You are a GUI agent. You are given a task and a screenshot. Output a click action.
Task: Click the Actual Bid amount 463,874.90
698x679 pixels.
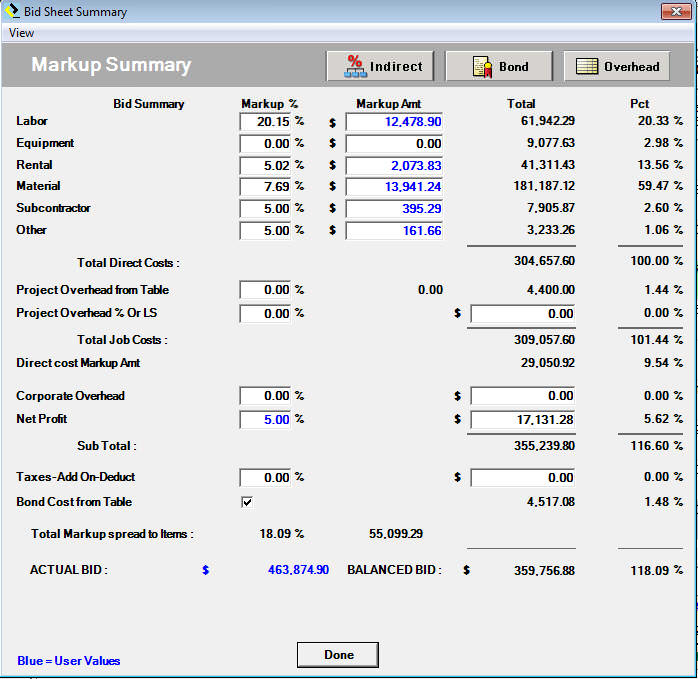(x=298, y=570)
